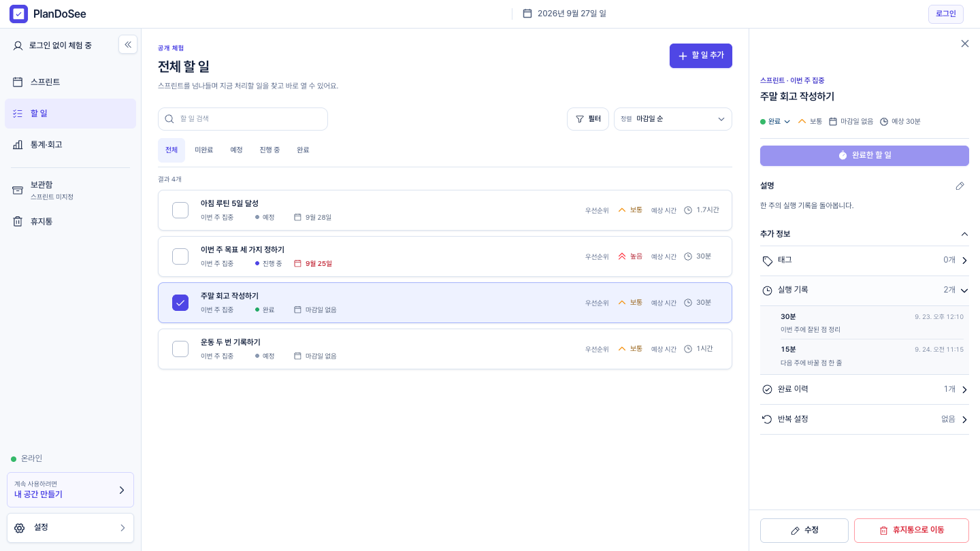Open the 필터 filter button
This screenshot has width=980, height=551.
[x=588, y=119]
